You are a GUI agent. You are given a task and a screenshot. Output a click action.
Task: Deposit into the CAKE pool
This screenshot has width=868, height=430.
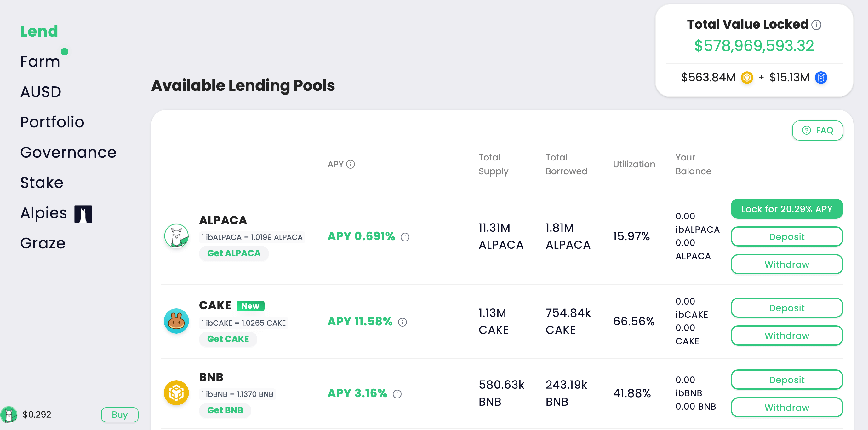(x=786, y=308)
